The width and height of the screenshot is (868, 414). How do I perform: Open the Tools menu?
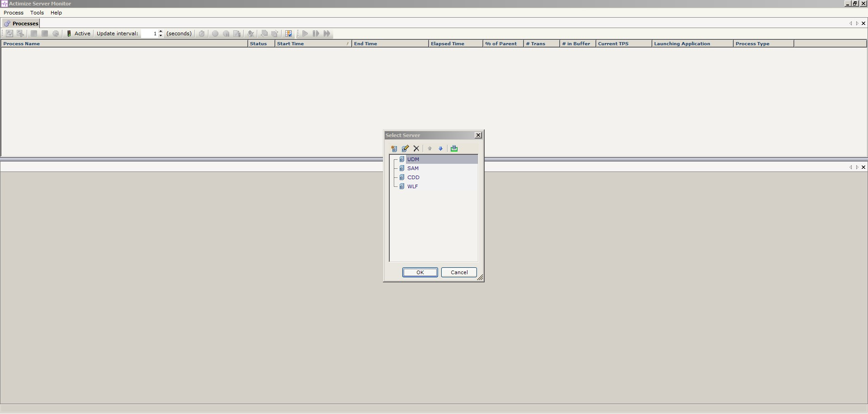[x=37, y=13]
